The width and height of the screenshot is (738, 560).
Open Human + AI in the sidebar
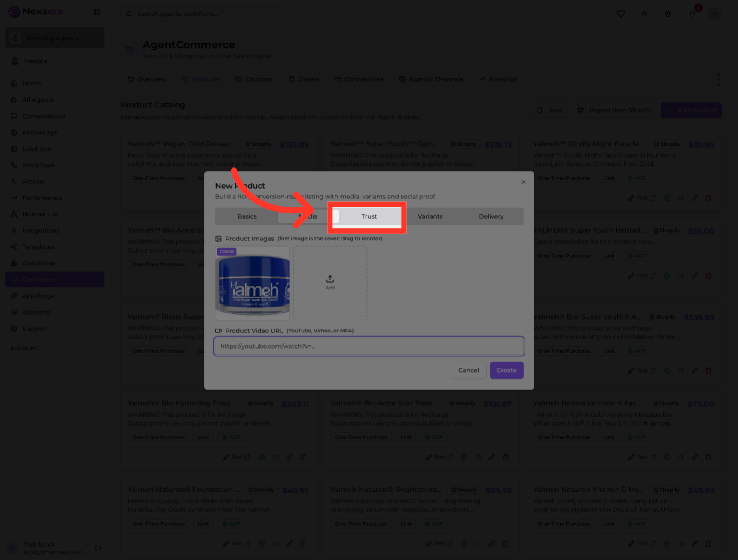(55, 214)
